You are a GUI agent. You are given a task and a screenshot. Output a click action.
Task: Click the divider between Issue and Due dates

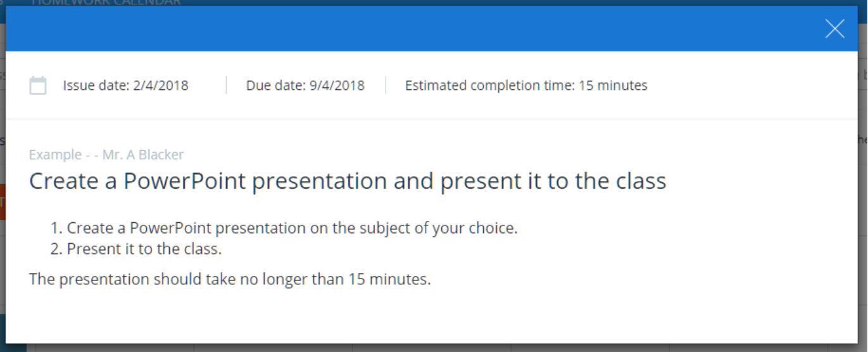click(226, 85)
